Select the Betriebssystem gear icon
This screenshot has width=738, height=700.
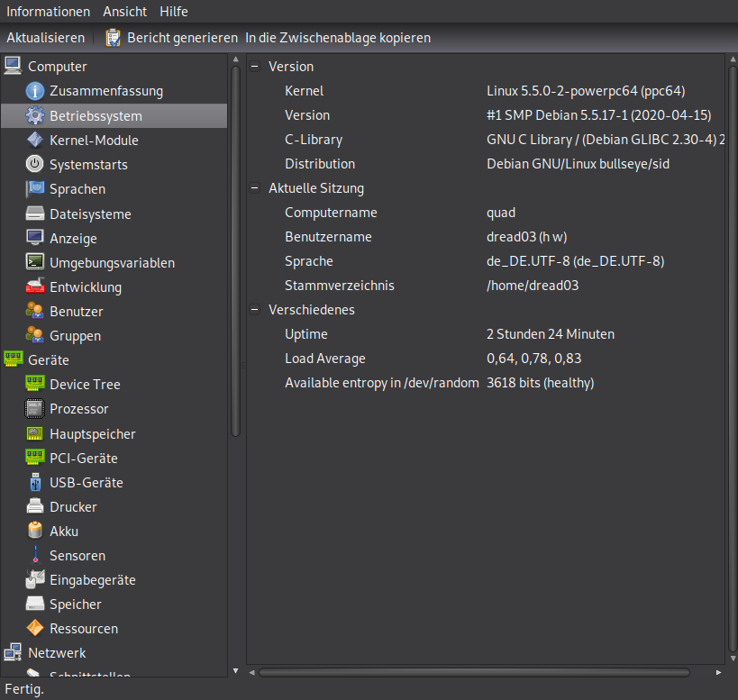(x=35, y=115)
